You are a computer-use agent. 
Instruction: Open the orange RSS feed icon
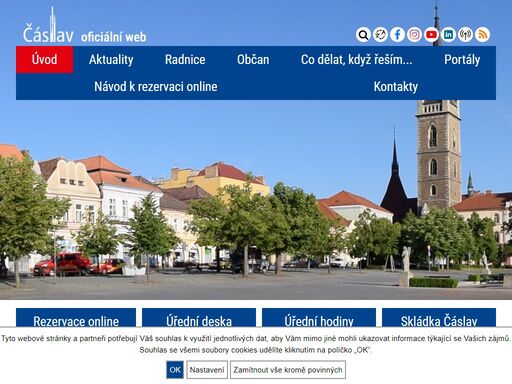coord(482,35)
